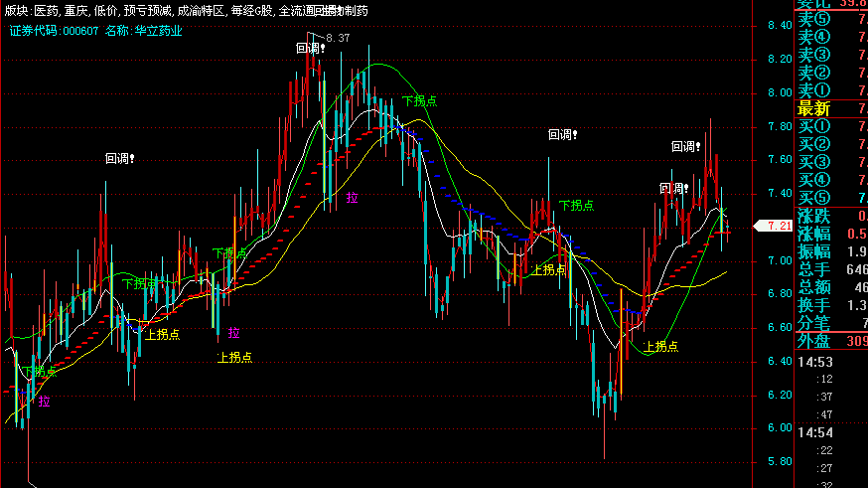Click the stock name 名称:华立药业
The width and height of the screenshot is (868, 488).
(x=143, y=31)
